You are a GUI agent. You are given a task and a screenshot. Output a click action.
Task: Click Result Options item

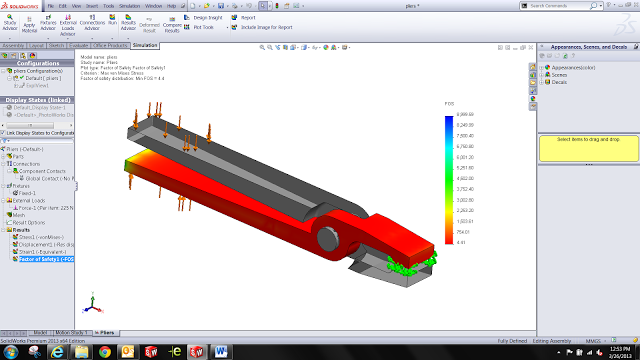point(25,222)
